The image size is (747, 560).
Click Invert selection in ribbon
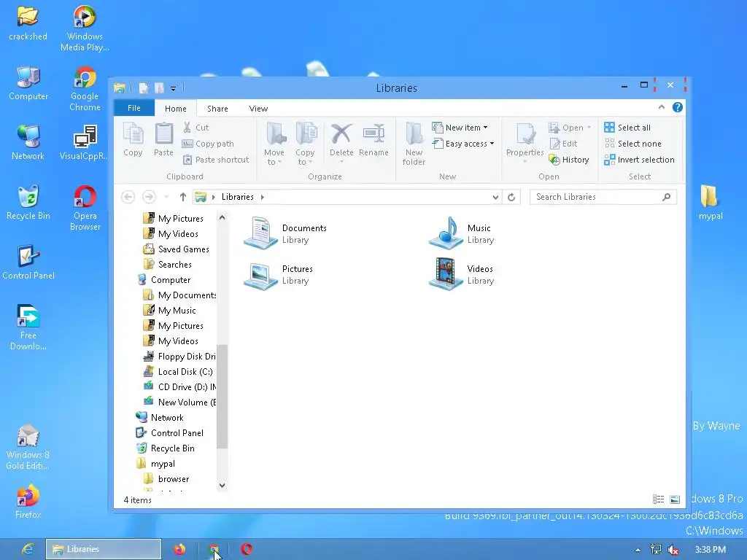[639, 160]
